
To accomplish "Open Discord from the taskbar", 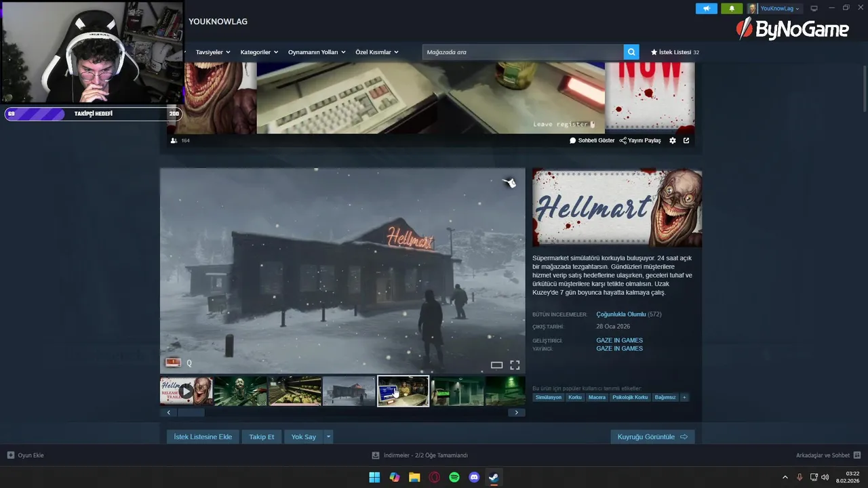I will (475, 477).
